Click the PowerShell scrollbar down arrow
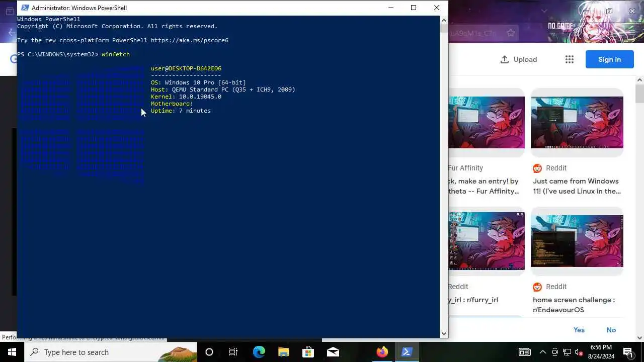Image resolution: width=644 pixels, height=362 pixels. click(444, 333)
